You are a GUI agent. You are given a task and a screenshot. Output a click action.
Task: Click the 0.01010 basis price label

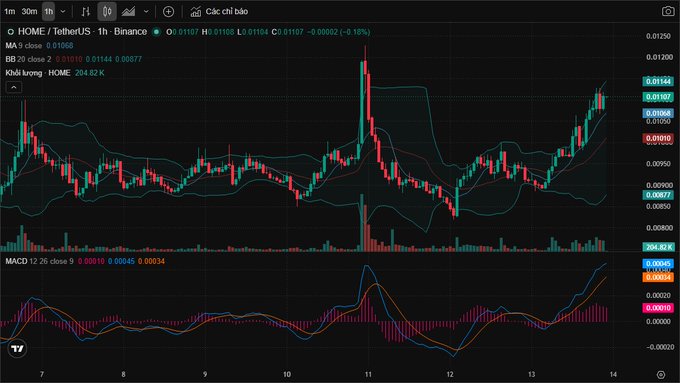click(658, 138)
